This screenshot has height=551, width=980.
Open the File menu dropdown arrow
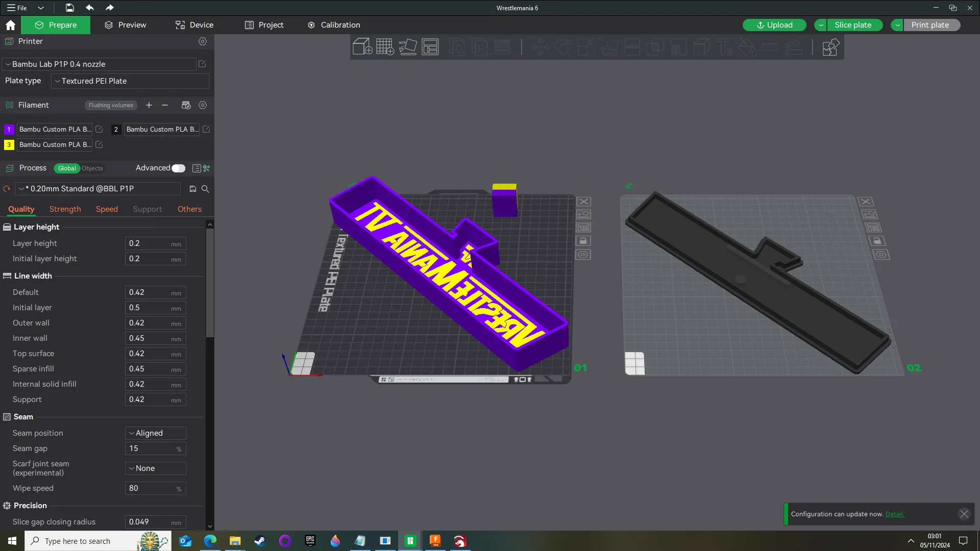click(41, 8)
